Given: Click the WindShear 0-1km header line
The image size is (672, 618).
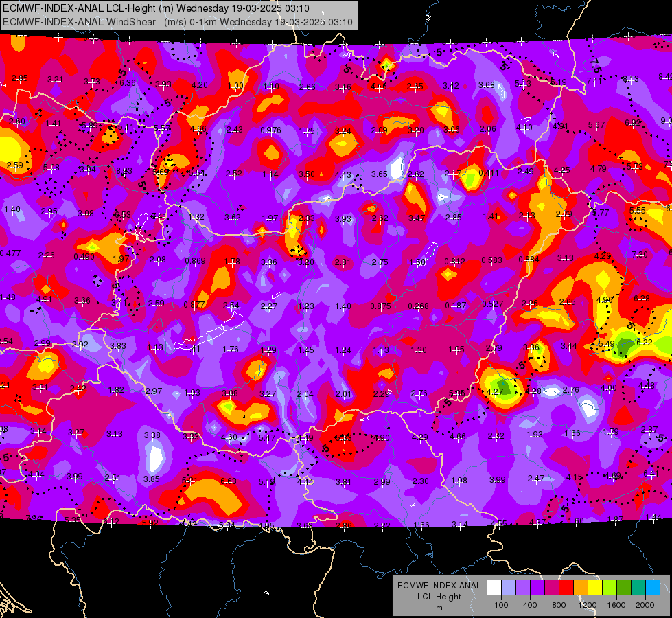Looking at the screenshot, I should tap(177, 22).
